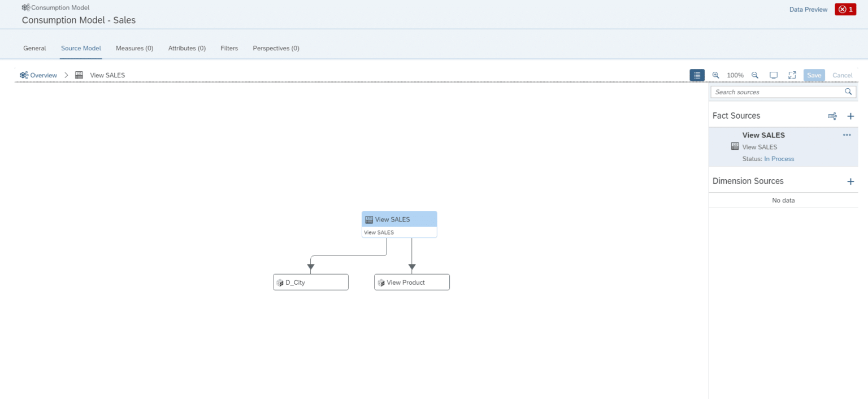868x399 pixels.
Task: Open full screen mode via expand icon
Action: tap(792, 75)
